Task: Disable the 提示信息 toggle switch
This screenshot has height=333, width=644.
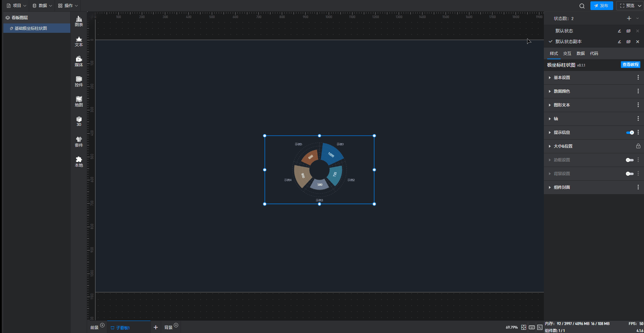Action: click(630, 133)
